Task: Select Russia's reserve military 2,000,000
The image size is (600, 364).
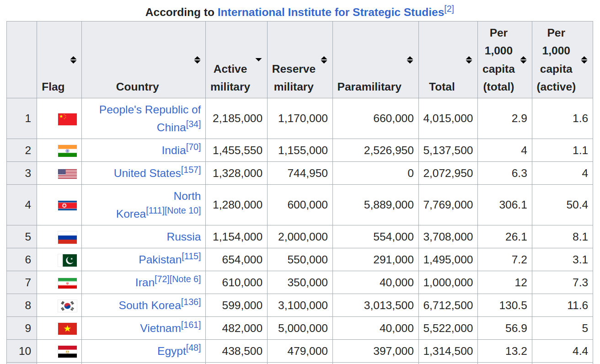Action: [303, 237]
